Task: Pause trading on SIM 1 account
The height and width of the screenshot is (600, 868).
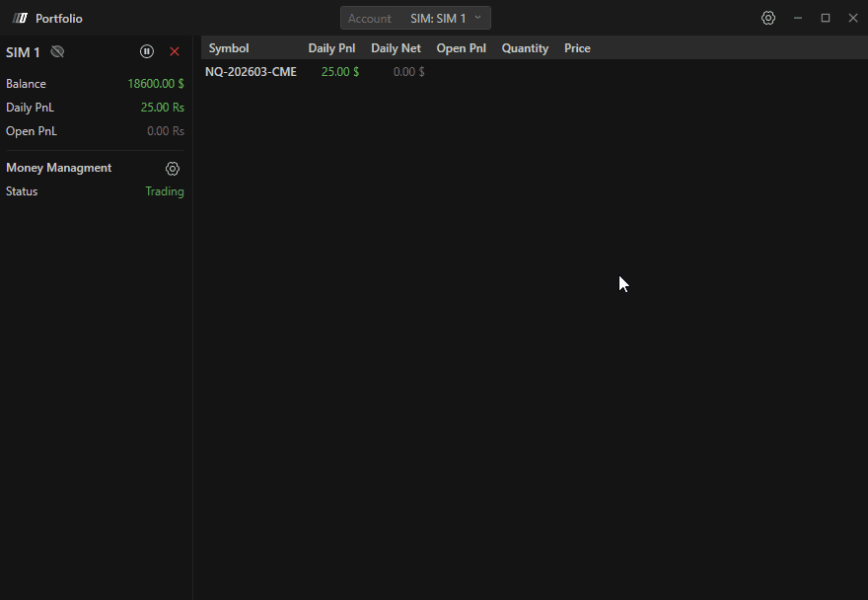Action: coord(147,51)
